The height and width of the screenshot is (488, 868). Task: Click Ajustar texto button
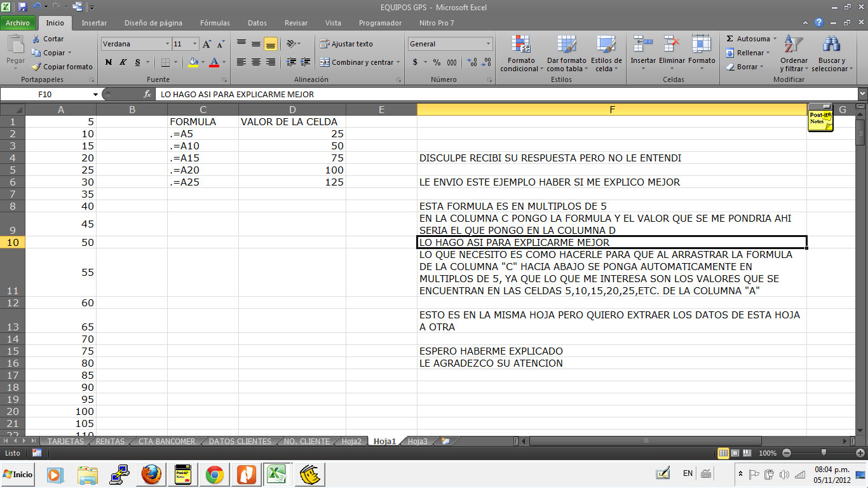point(346,44)
